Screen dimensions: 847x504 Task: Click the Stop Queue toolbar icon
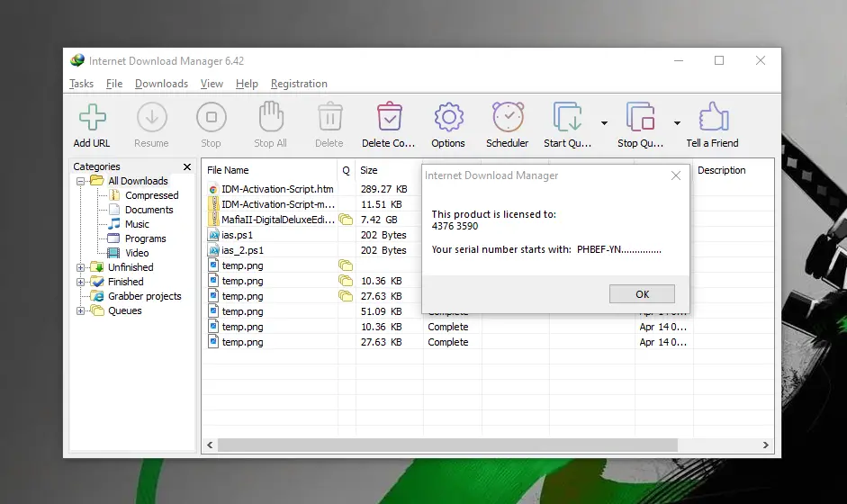pyautogui.click(x=640, y=117)
